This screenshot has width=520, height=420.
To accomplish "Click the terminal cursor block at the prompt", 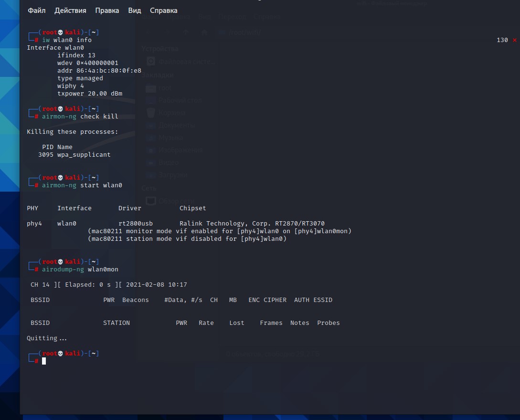I will point(44,361).
